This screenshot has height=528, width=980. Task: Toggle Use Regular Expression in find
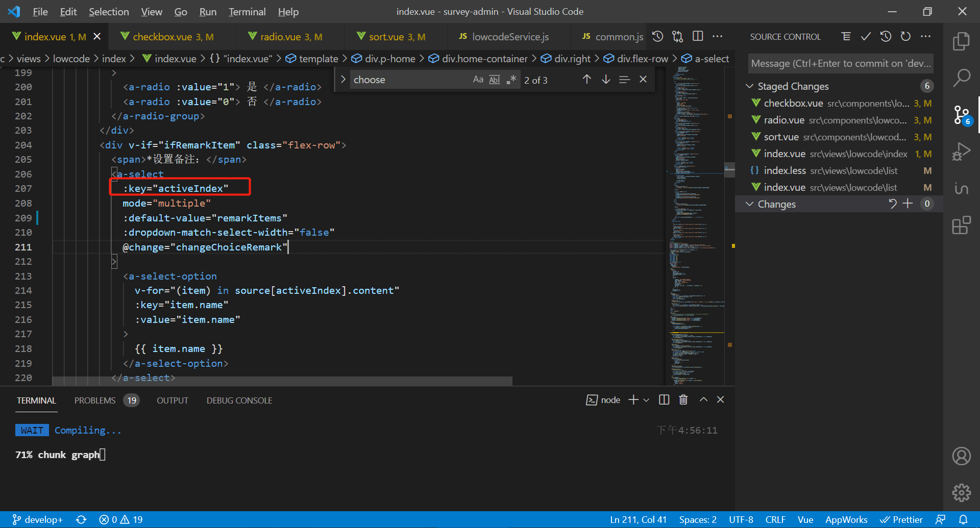tap(511, 80)
